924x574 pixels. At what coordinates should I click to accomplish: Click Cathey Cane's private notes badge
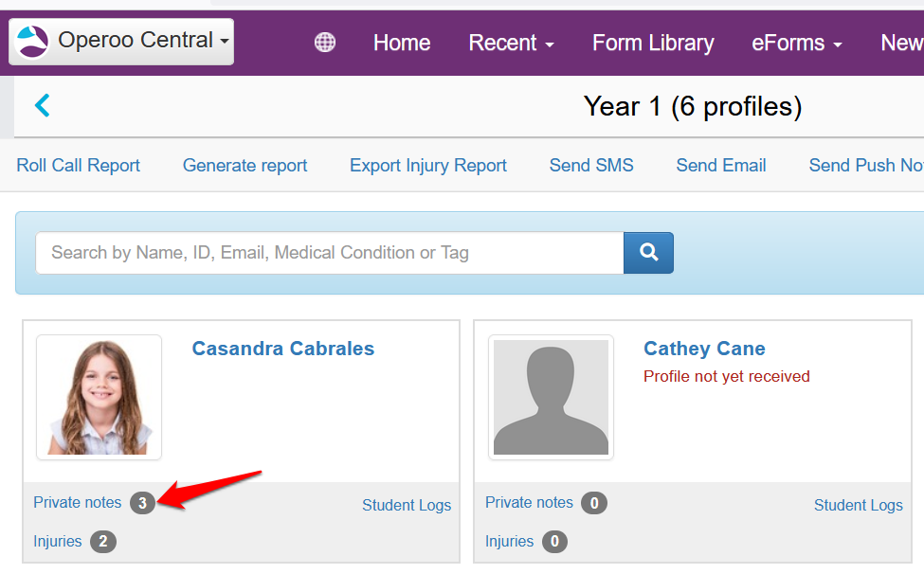pyautogui.click(x=594, y=503)
